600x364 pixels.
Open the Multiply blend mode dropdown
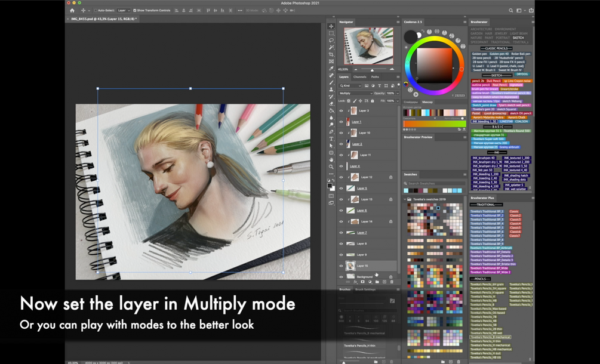[355, 93]
